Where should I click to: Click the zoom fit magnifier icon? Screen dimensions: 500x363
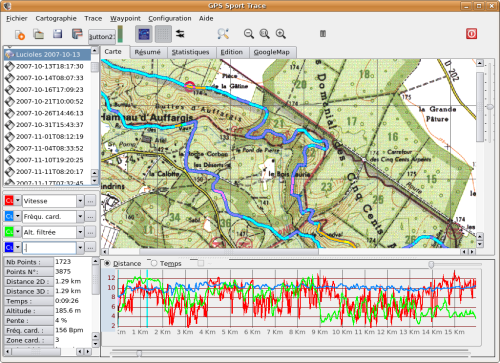265,34
